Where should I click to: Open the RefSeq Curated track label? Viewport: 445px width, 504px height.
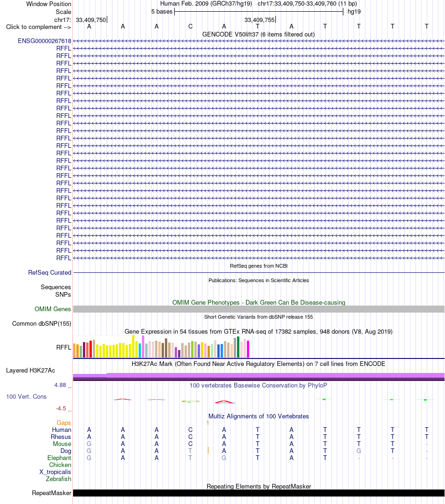coord(50,272)
